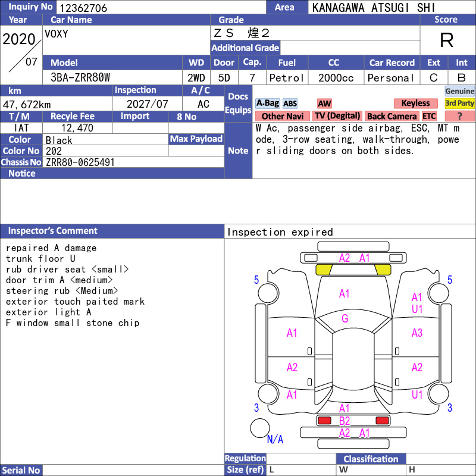Select the Other Navi badge

tap(282, 116)
